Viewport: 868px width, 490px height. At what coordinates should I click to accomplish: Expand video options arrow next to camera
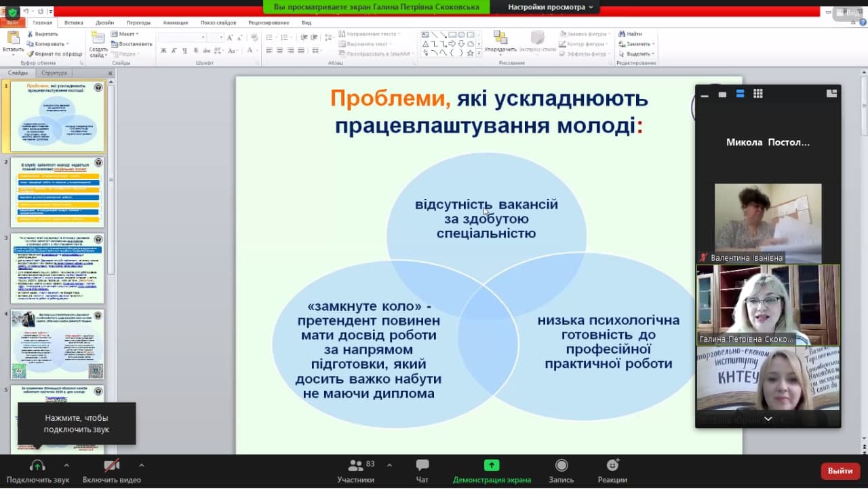[x=141, y=466]
